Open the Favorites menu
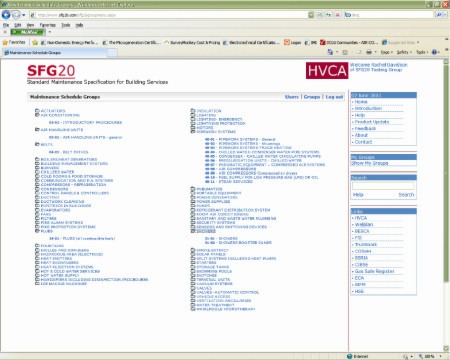This screenshot has width=450, height=360. pos(48,25)
